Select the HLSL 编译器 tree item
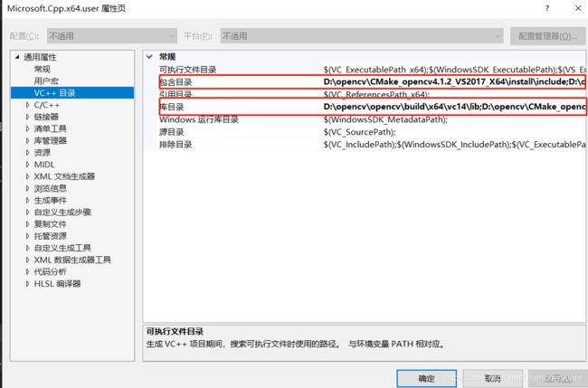The image size is (588, 388). [x=57, y=283]
